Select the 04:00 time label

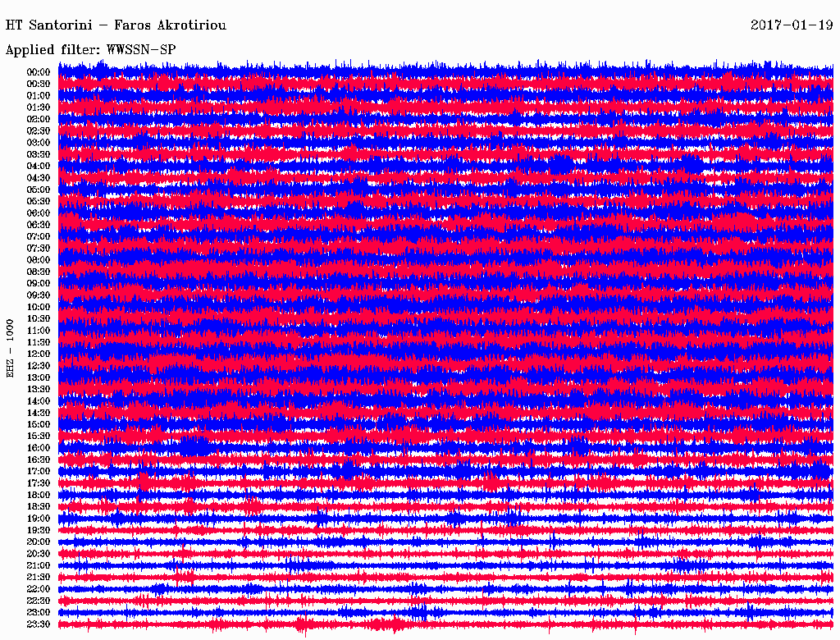click(39, 167)
